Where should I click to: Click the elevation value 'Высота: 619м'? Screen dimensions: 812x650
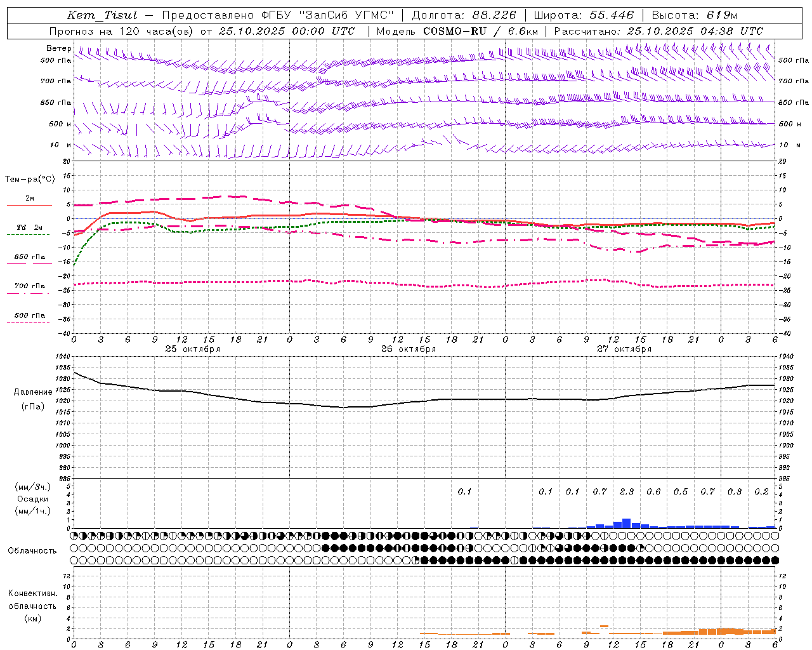(x=695, y=15)
